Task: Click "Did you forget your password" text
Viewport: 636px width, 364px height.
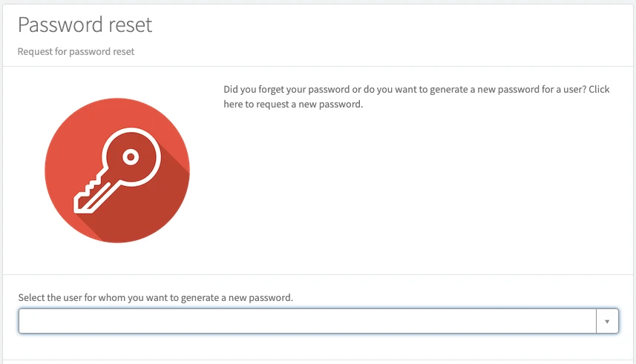Action: click(287, 89)
